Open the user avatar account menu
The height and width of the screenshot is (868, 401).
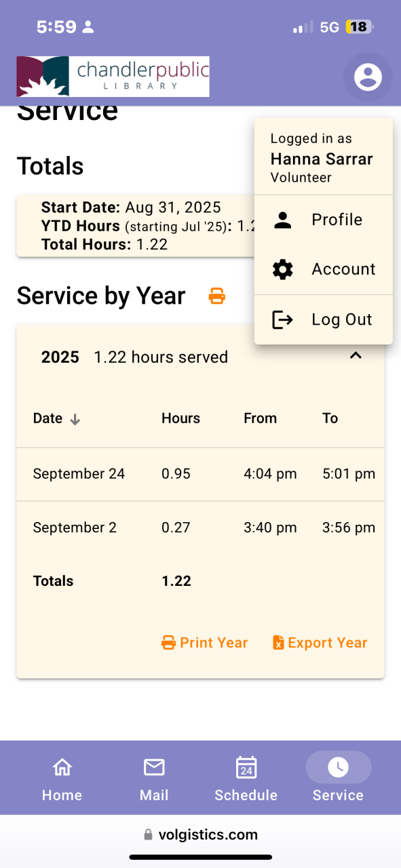368,77
